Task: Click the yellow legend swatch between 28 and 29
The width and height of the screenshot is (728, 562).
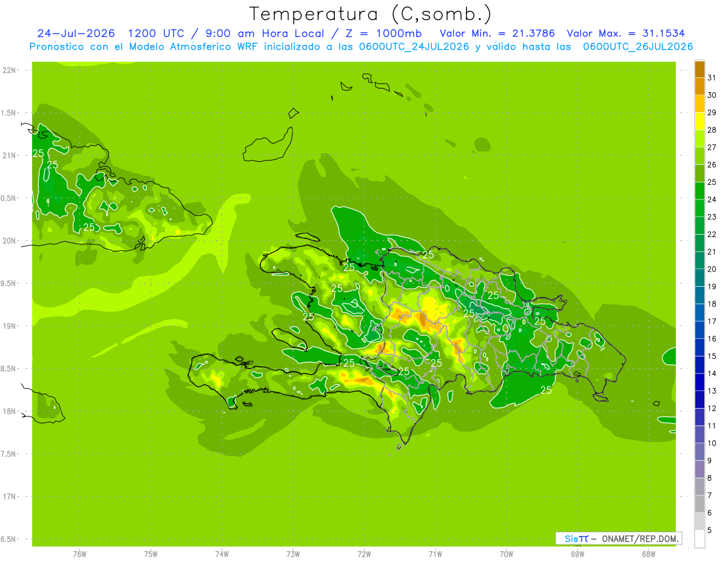Action: tap(699, 121)
